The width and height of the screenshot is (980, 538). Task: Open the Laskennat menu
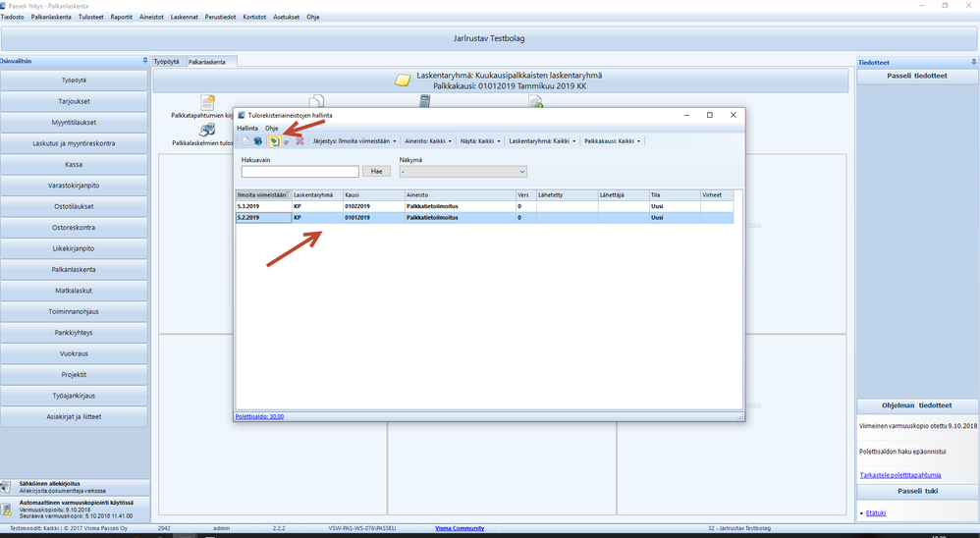(x=185, y=17)
